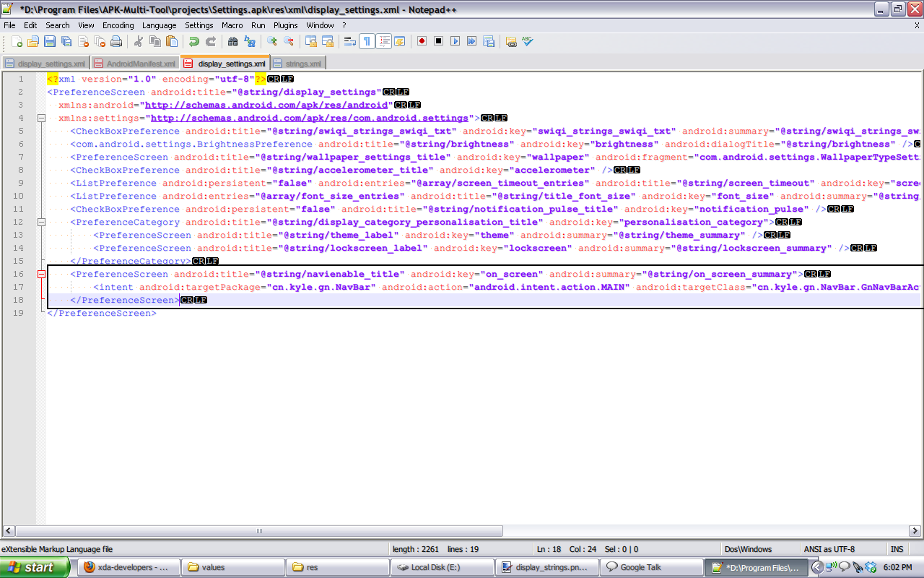Cut selection with the scissors icon
This screenshot has width=924, height=578.
click(x=139, y=41)
